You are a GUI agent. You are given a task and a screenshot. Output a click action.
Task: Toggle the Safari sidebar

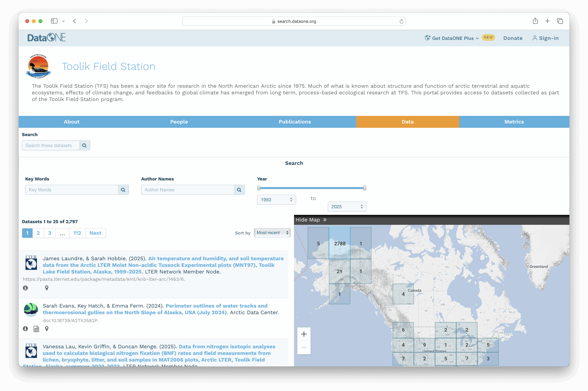pyautogui.click(x=54, y=21)
